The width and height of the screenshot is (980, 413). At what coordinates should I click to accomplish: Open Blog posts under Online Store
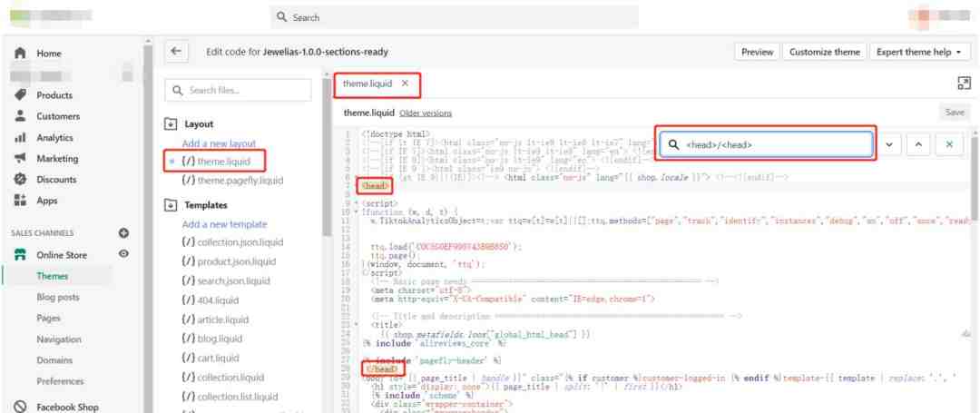click(58, 298)
